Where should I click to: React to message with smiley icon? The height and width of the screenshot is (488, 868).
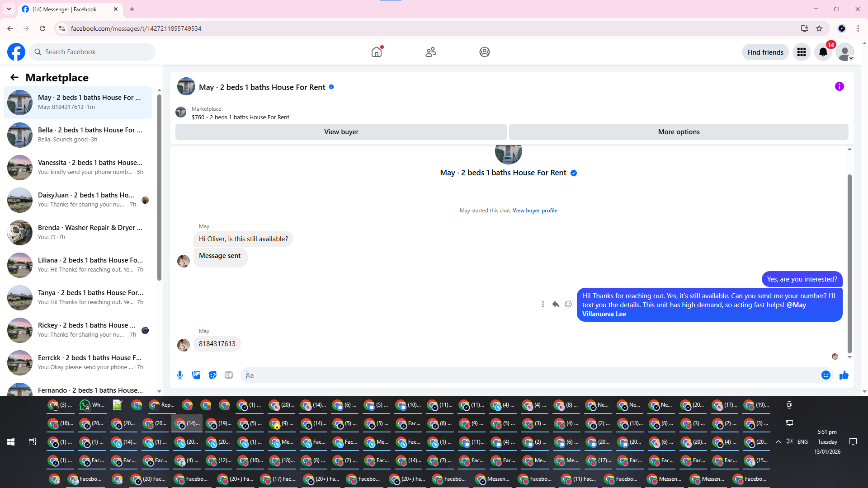[568, 305]
